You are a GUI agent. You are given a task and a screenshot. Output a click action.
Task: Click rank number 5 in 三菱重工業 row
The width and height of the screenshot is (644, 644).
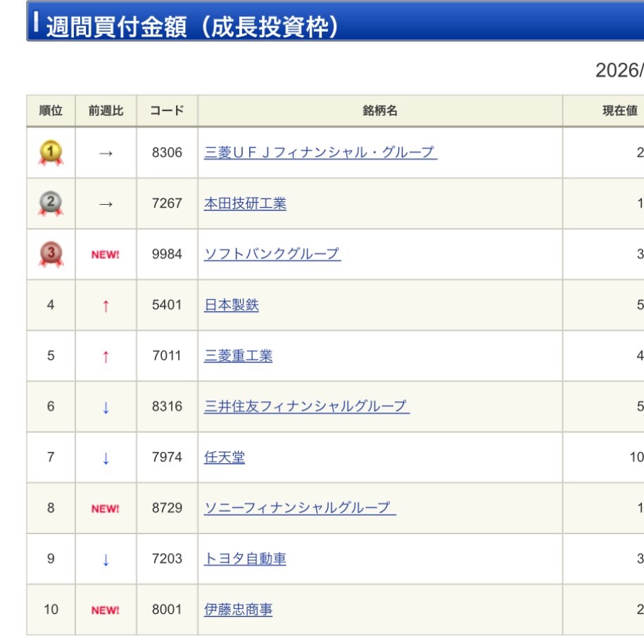[x=51, y=355]
